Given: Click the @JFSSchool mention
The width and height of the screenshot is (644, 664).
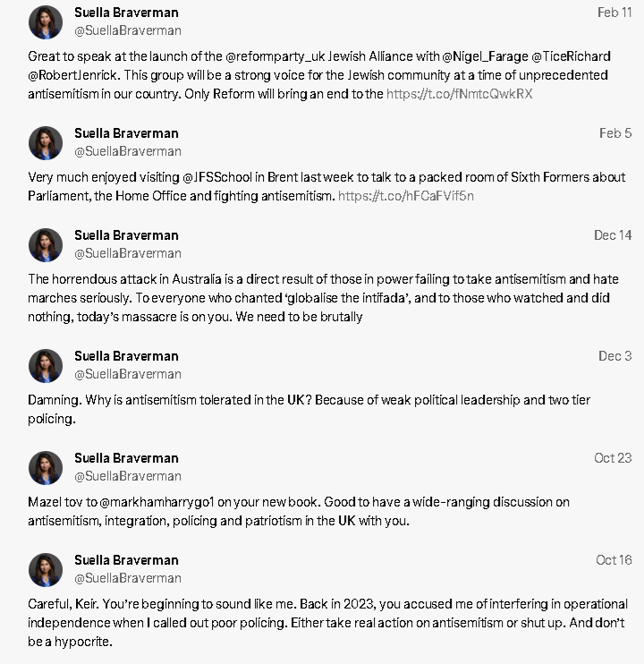Looking at the screenshot, I should coord(217,177).
